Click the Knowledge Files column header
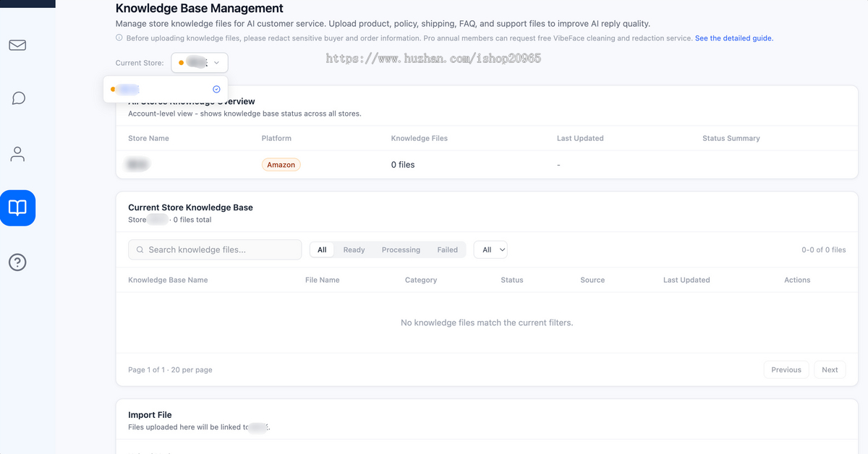This screenshot has height=454, width=868. click(x=420, y=138)
